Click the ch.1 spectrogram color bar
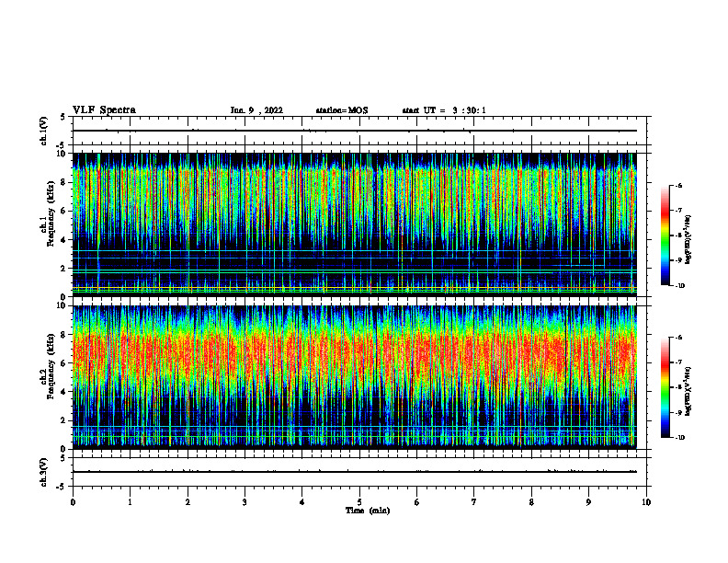Screen dimensions: 728x563 coord(665,236)
